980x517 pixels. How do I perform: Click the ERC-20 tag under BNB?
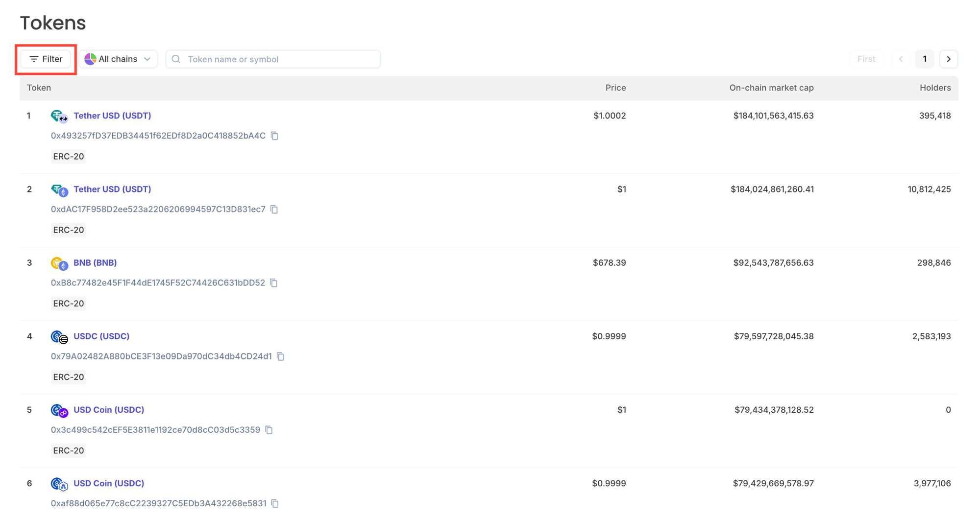(x=69, y=304)
